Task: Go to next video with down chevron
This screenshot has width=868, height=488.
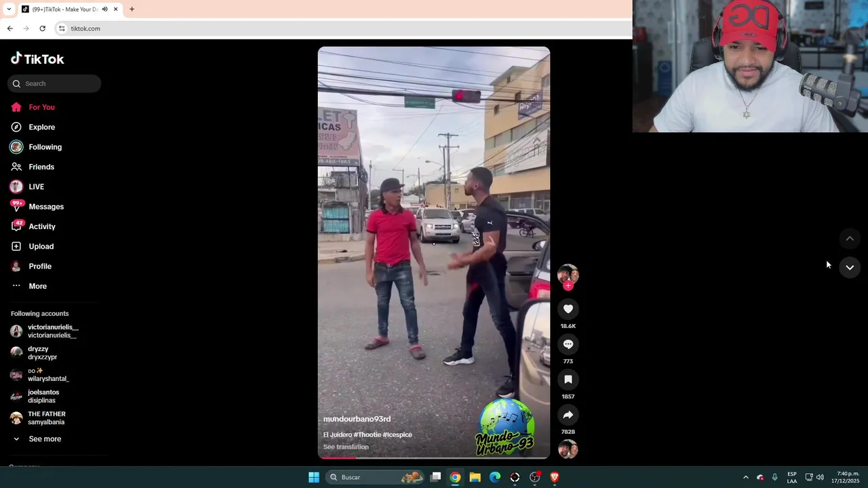Action: 850,268
